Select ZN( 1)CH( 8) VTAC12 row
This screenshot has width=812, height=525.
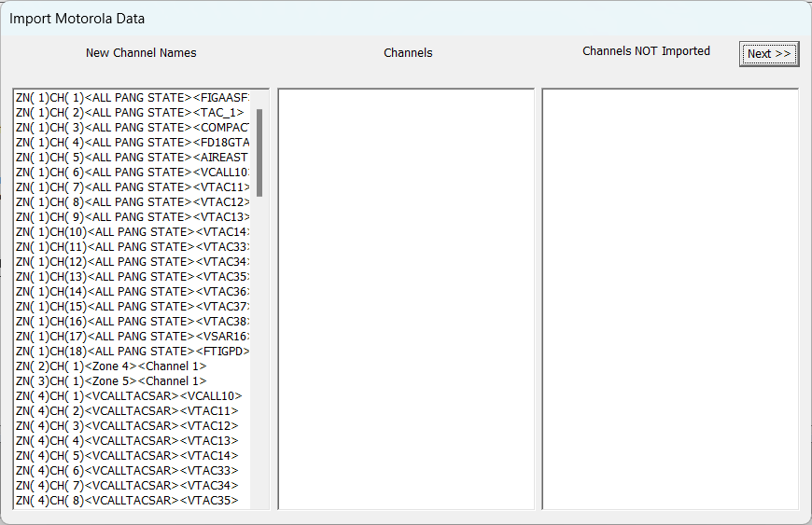[x=133, y=202]
